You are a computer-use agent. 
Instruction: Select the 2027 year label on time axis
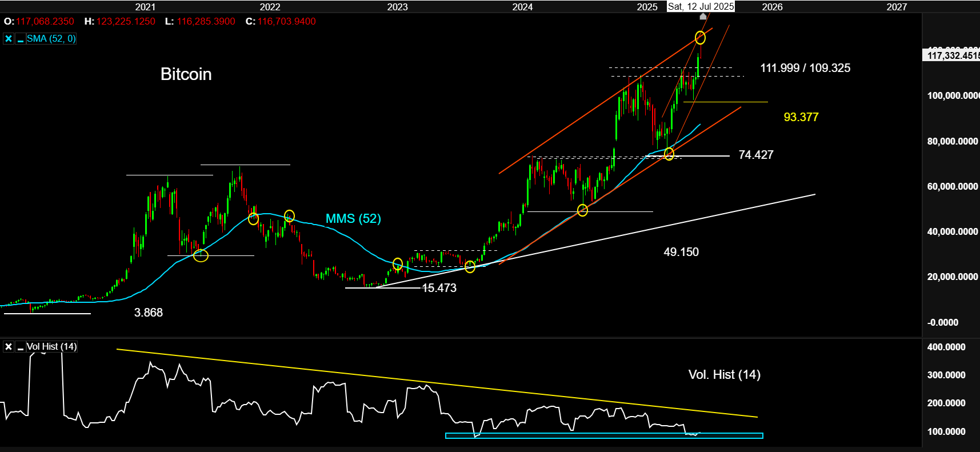point(897,7)
